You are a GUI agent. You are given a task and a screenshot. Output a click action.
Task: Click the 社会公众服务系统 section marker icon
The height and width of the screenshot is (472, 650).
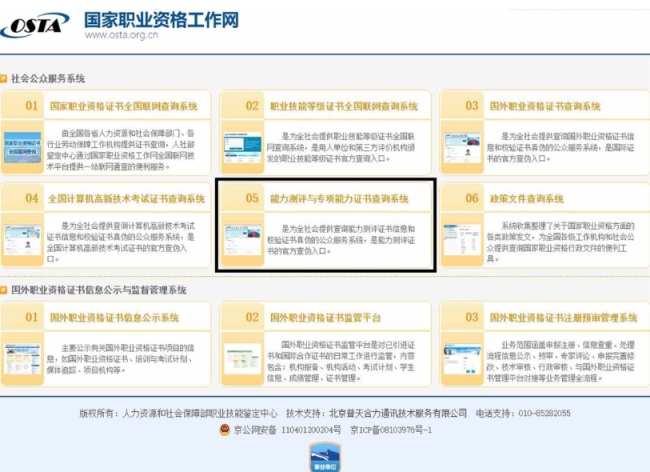point(5,78)
